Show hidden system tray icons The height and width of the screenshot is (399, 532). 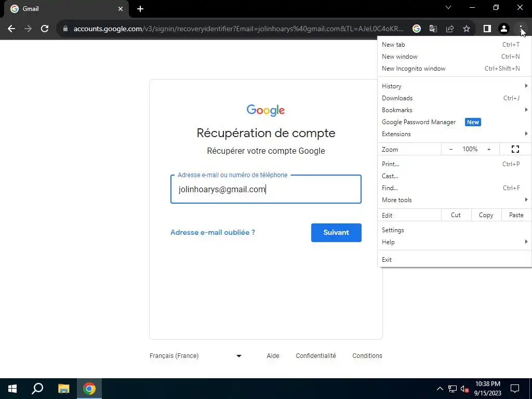(x=440, y=389)
